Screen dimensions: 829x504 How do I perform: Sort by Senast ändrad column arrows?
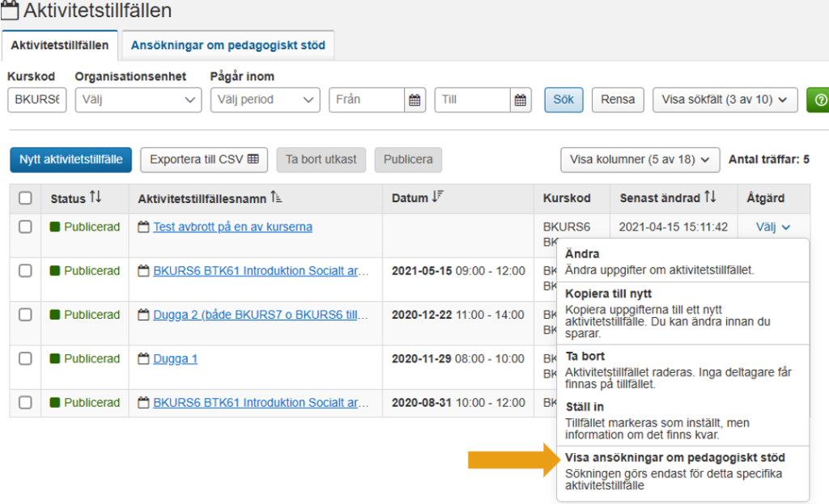[710, 198]
